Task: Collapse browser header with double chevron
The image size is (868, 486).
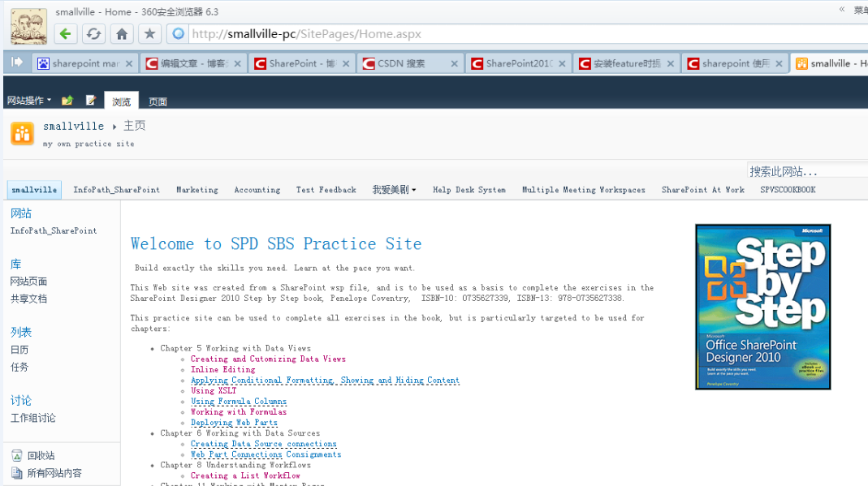Action: [842, 9]
